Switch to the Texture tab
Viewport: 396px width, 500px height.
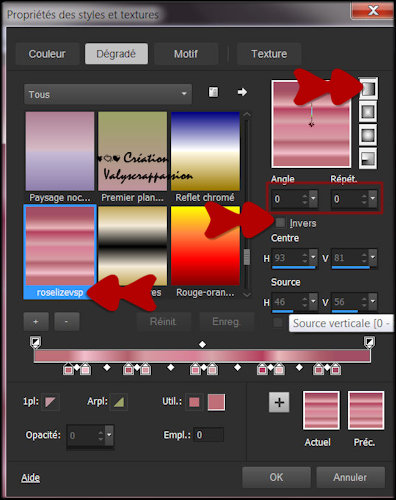click(269, 54)
